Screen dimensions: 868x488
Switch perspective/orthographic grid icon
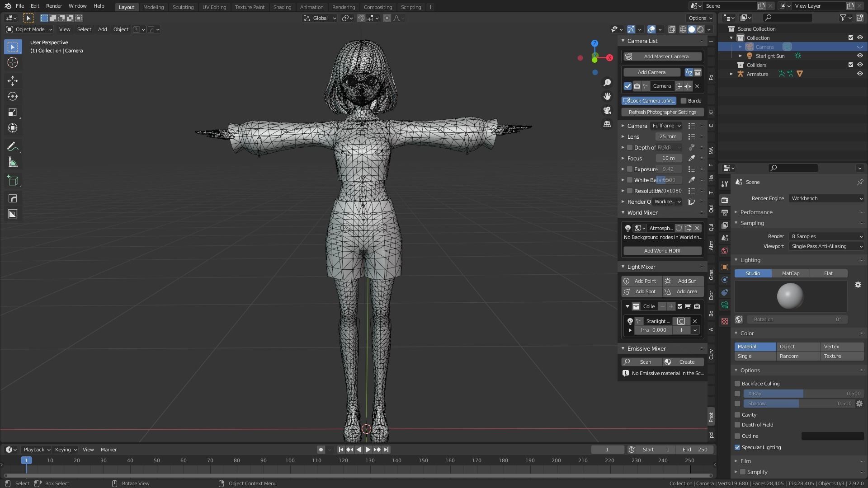[x=607, y=124]
